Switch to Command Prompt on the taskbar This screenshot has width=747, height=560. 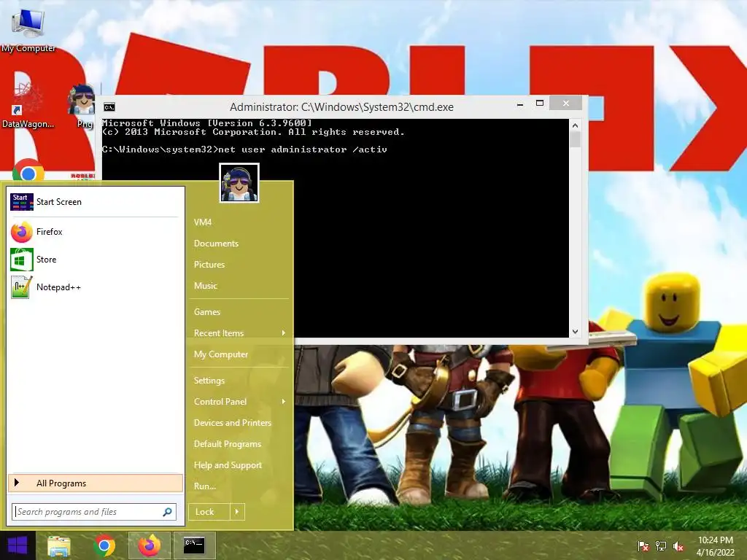[194, 546]
